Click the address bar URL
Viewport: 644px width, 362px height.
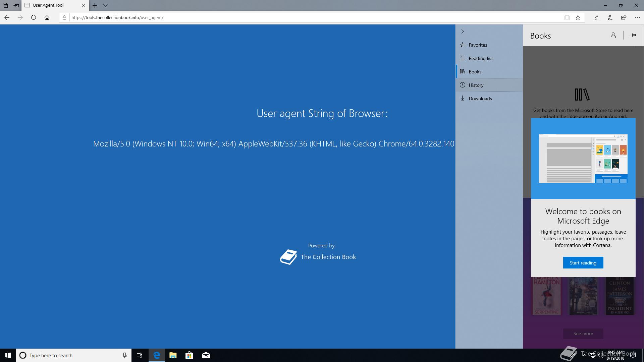tap(117, 17)
